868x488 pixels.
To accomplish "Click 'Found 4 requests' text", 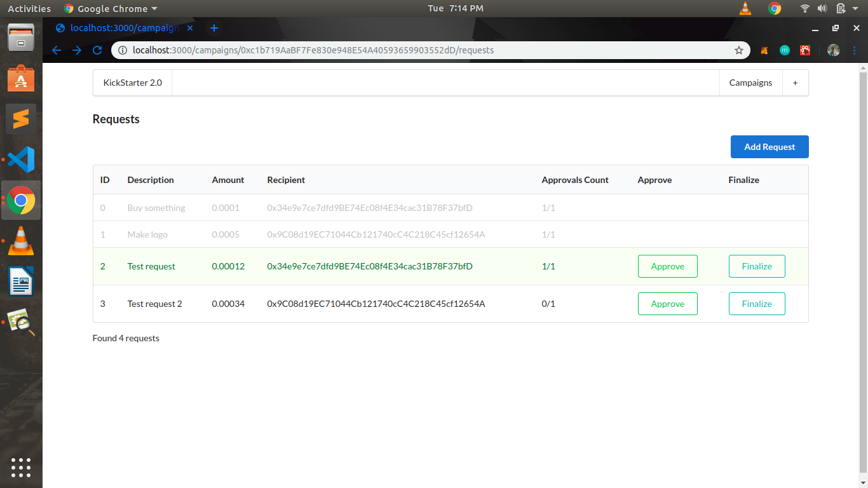I will [x=126, y=338].
